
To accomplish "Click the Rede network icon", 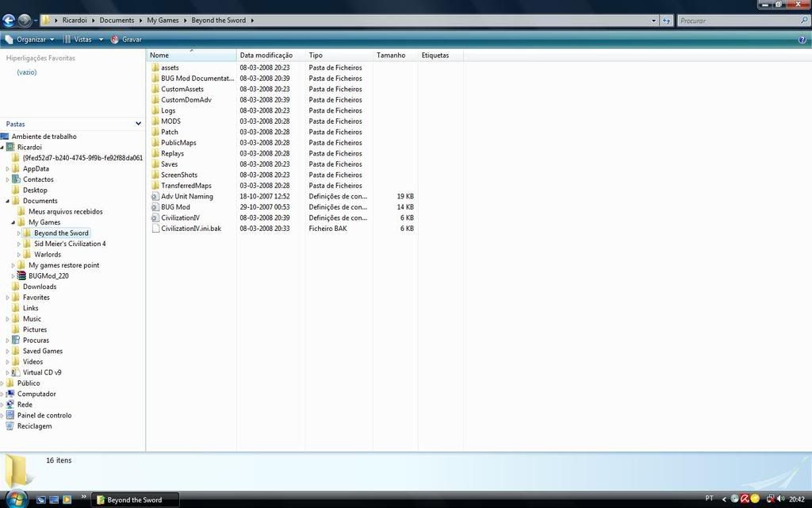I will point(10,405).
